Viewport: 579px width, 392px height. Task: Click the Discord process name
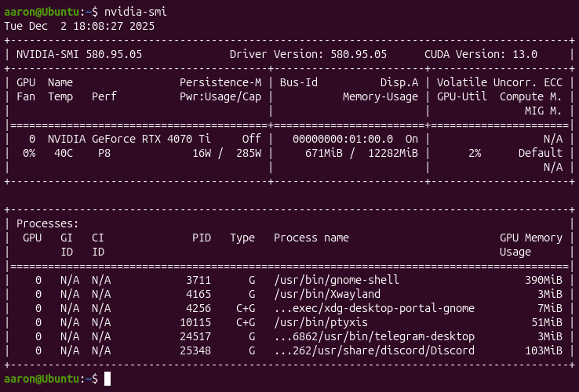click(374, 350)
